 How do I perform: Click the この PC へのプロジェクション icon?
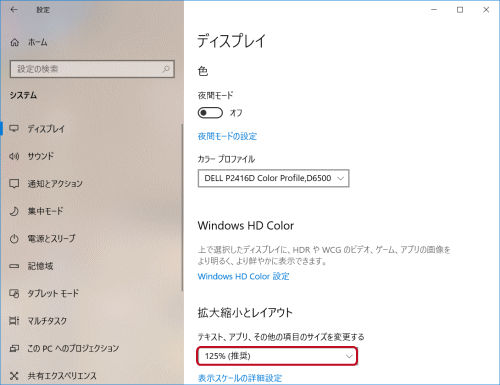[x=14, y=348]
